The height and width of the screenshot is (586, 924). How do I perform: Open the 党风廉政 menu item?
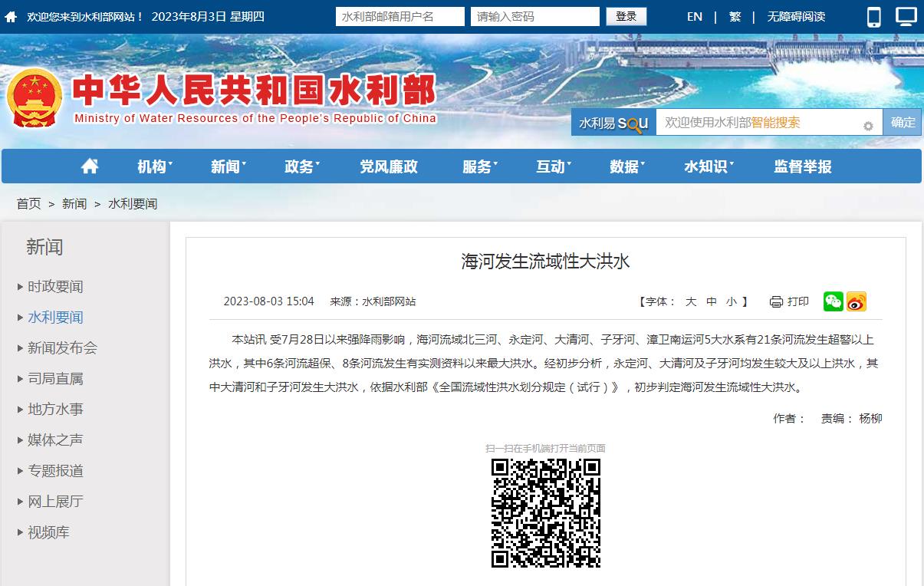[x=389, y=166]
